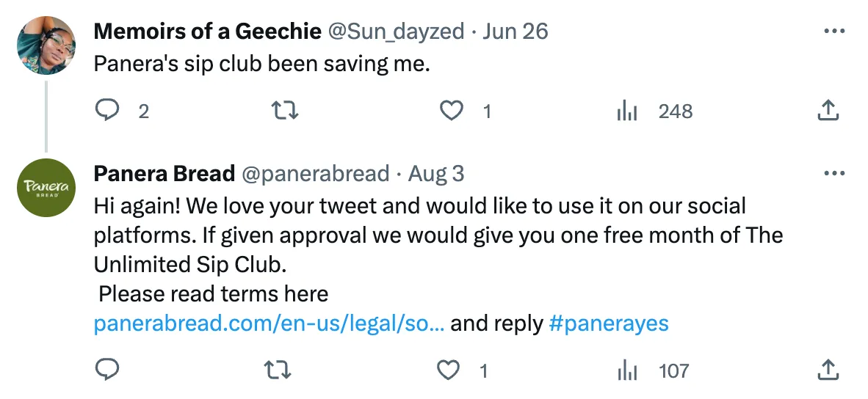
Task: Open the Aug 3 tweet timestamp
Action: (437, 174)
